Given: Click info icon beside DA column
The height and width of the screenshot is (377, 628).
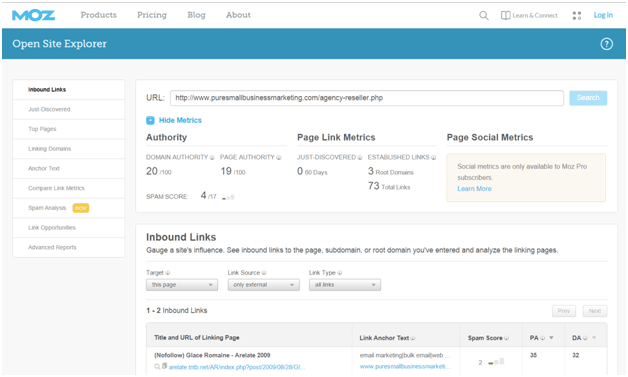Looking at the screenshot, I should (x=585, y=338).
